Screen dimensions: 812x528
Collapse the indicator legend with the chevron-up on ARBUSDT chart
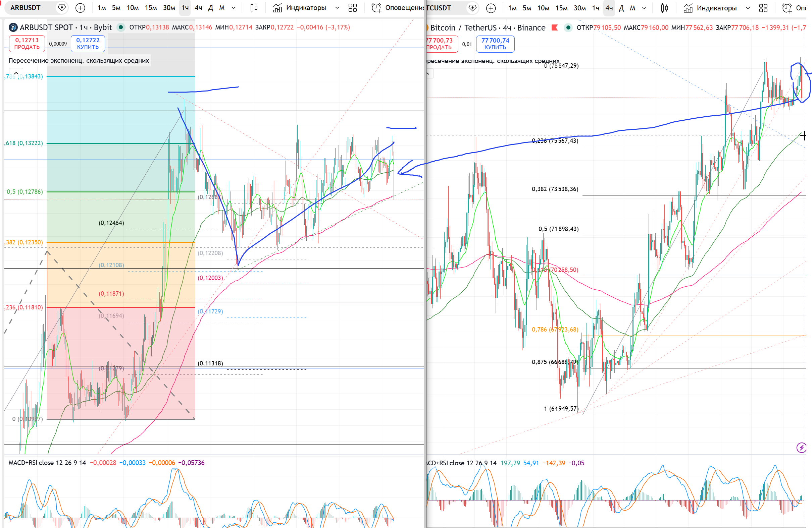[16, 73]
